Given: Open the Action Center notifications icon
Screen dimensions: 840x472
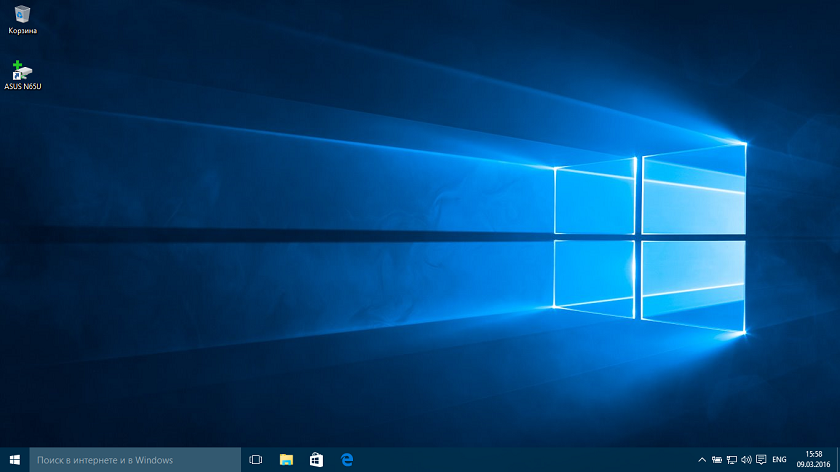Looking at the screenshot, I should [761, 460].
